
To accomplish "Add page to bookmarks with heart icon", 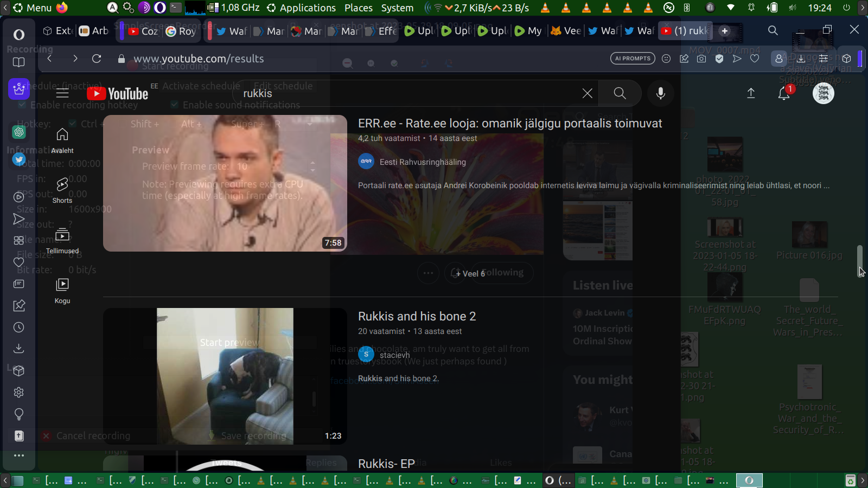I will tap(755, 59).
